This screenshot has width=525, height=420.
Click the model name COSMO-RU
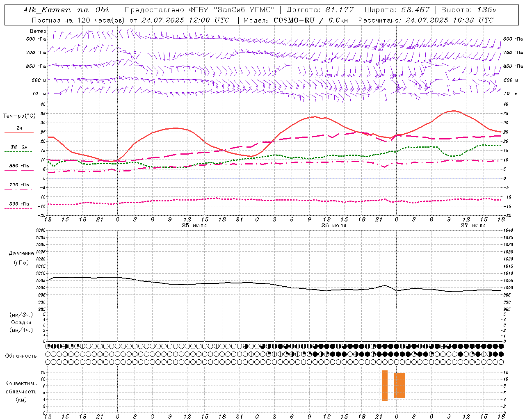tap(294, 20)
